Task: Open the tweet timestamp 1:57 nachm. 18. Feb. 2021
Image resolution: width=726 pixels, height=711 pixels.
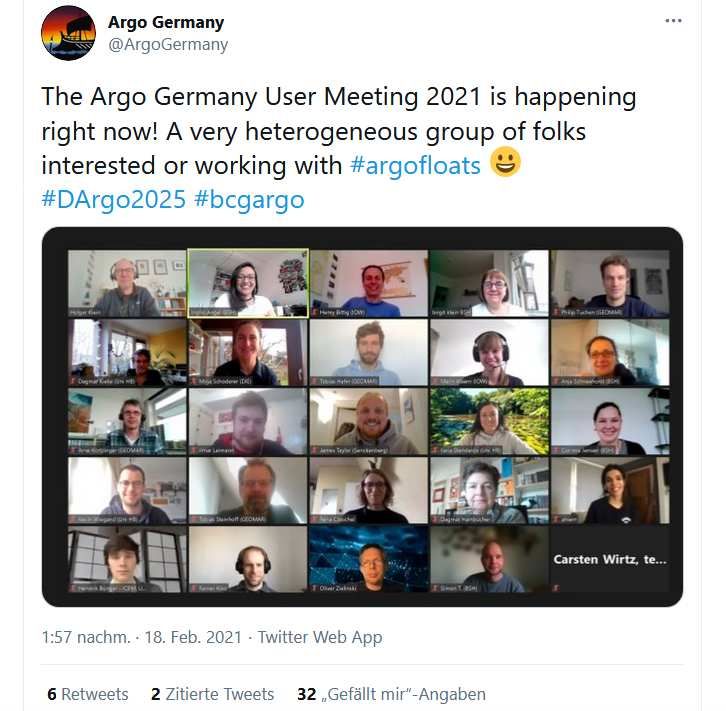Action: (x=142, y=637)
